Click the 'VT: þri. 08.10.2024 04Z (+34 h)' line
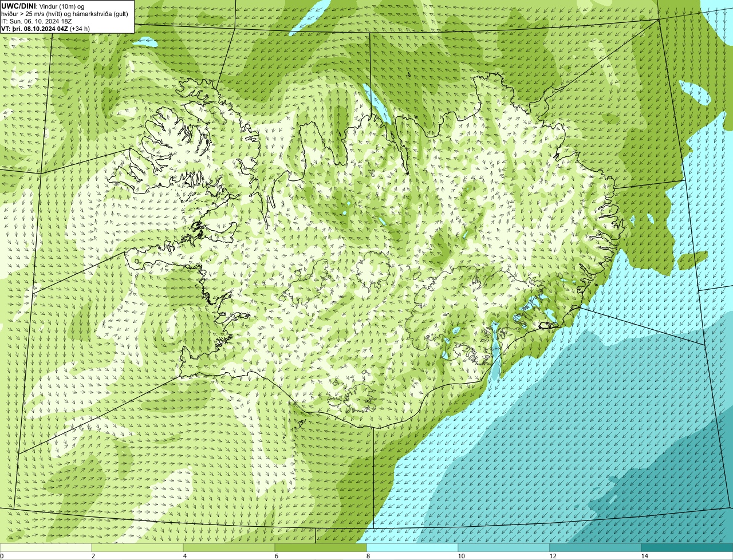Viewport: 733px width, 560px height. pos(45,28)
